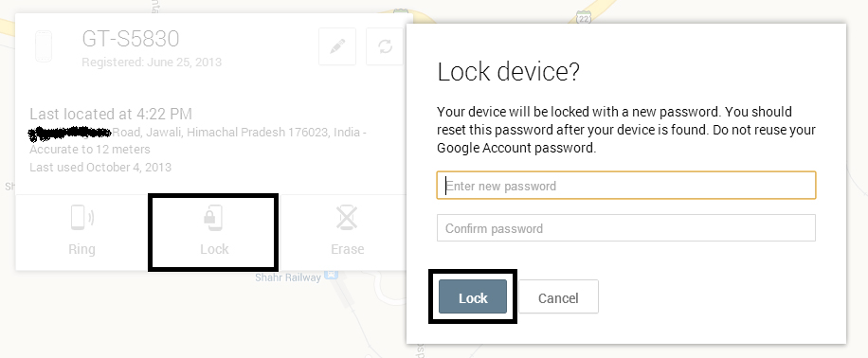Viewport: 868px width, 358px height.
Task: Click the Shahr Railway map label
Action: click(288, 277)
